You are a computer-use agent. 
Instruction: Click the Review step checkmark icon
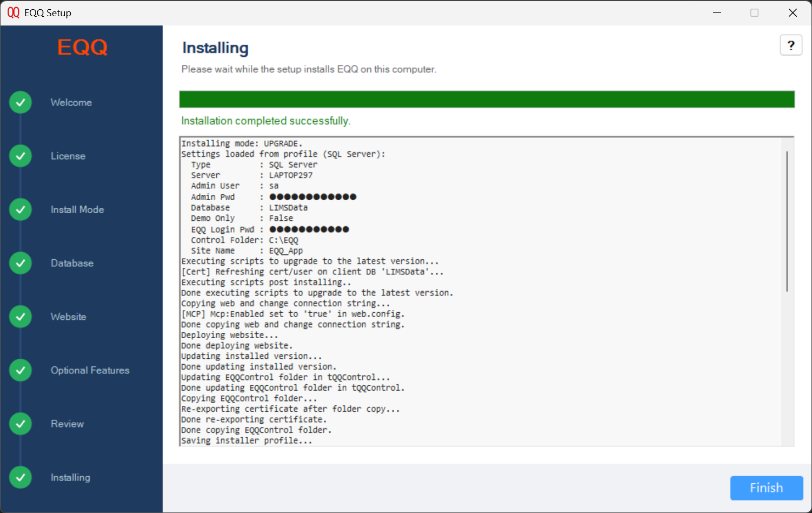[x=20, y=424]
